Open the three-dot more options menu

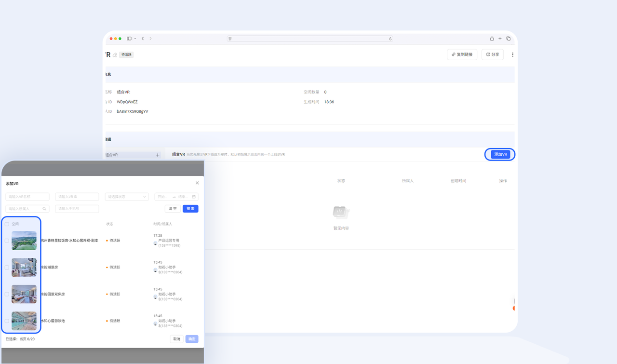pos(512,54)
